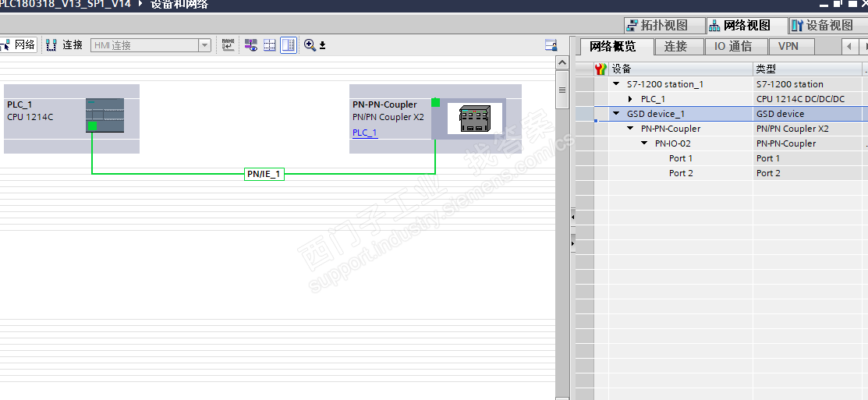Select the PN/PN Coupler X2 type cell
Image resolution: width=868 pixels, height=400 pixels.
coord(808,129)
